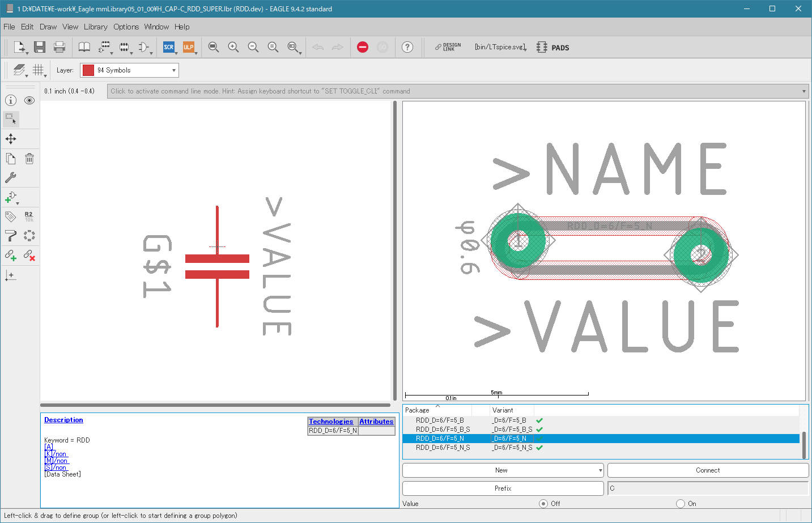Image resolution: width=812 pixels, height=523 pixels.
Task: Expand the New package variant dropdown
Action: (600, 470)
